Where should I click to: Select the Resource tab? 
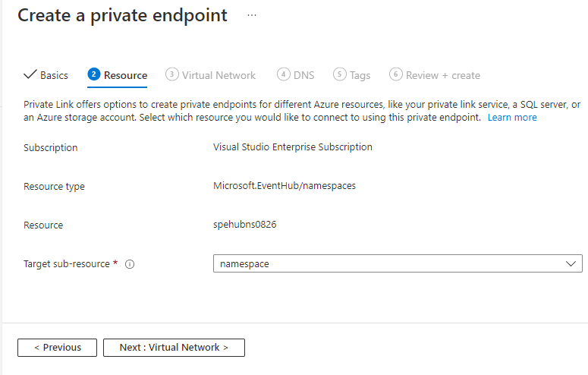pos(125,75)
